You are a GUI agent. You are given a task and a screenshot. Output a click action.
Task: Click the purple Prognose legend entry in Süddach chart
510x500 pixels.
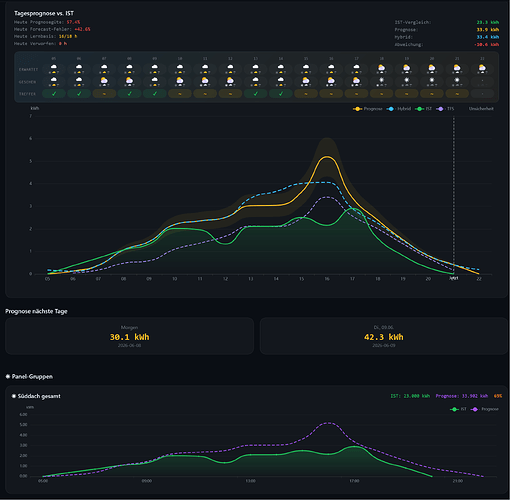(x=485, y=409)
